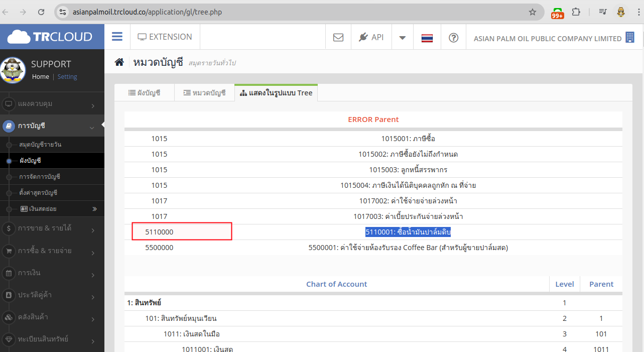This screenshot has height=352, width=644.
Task: Click ASIAN PALM OIL PUBLIC COMPANY LIMITED
Action: (548, 38)
